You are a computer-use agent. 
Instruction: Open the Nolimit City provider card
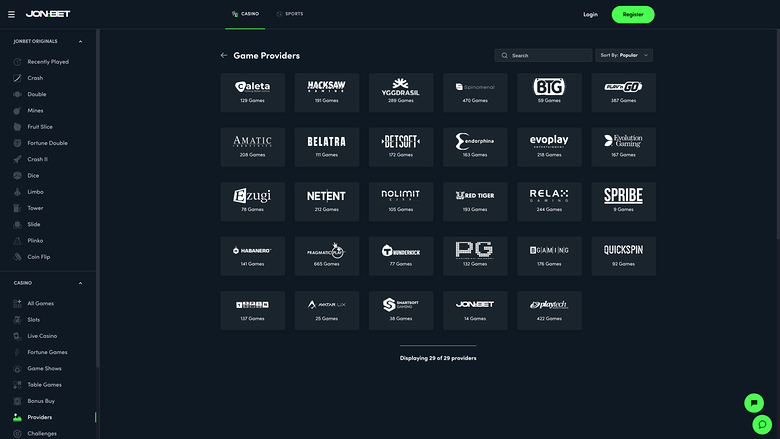400,201
